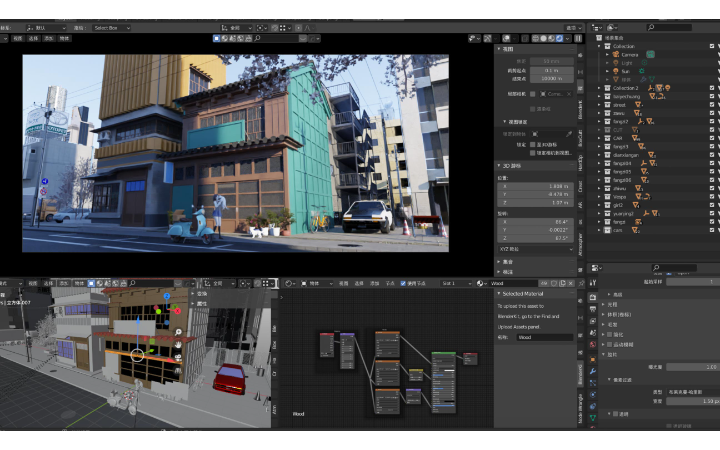Click the cursor location X value field
The height and width of the screenshot is (450, 720).
pyautogui.click(x=536, y=186)
